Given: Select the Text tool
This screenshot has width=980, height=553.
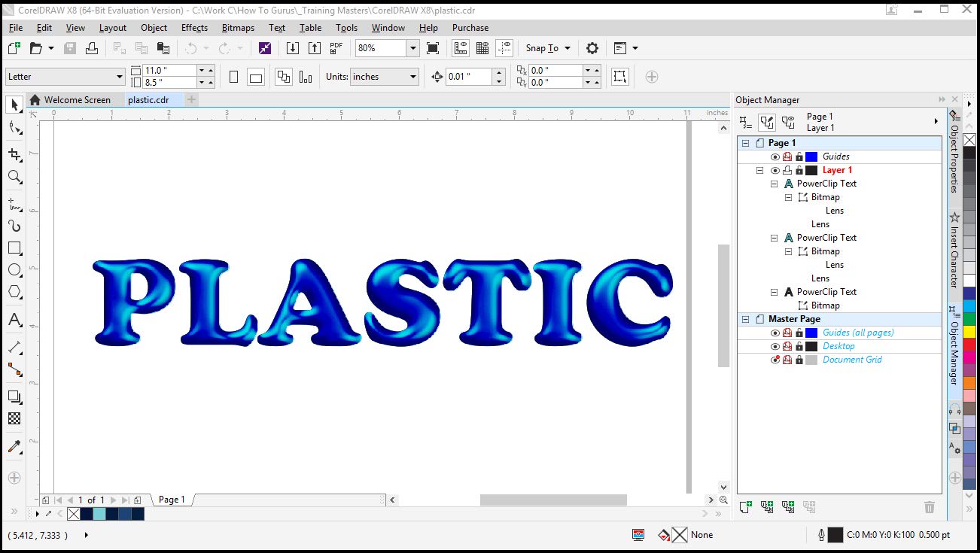Looking at the screenshot, I should click(x=14, y=320).
